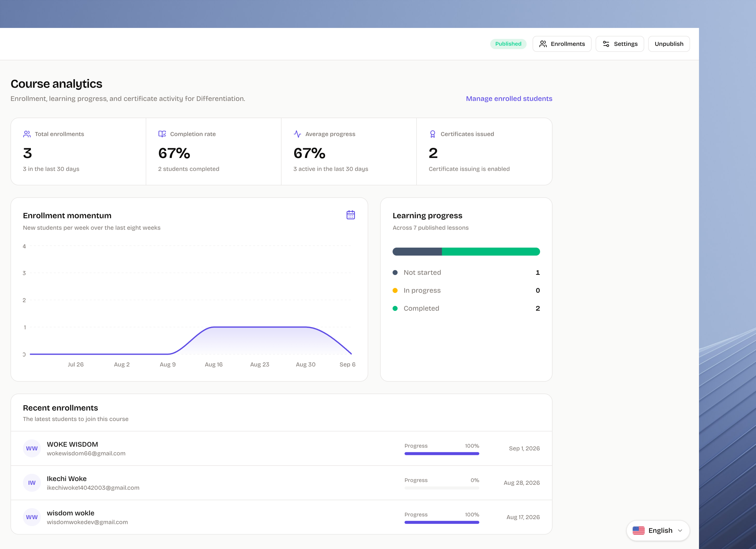Click the WOKE WISDOM avatar

coord(32,448)
